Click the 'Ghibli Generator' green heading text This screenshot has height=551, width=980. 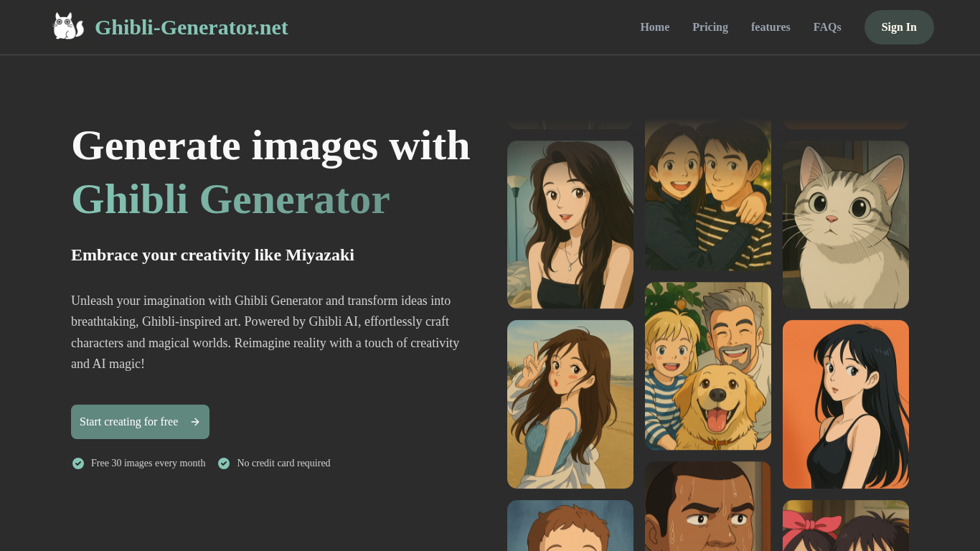click(229, 199)
